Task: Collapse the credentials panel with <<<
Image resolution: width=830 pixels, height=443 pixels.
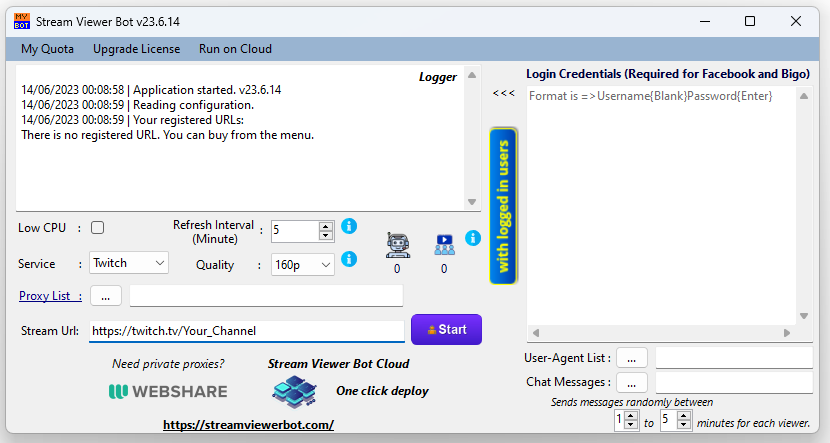Action: [503, 93]
